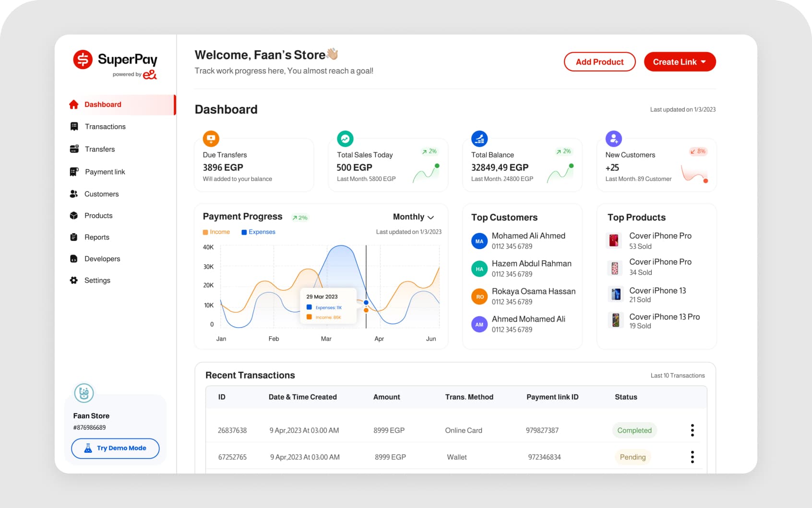Click the 3896 EGP due transfers value

pyautogui.click(x=223, y=167)
